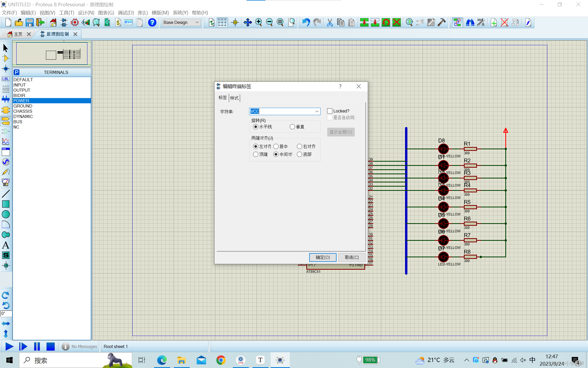This screenshot has width=588, height=368.
Task: Enable the Locked? checkbox
Action: (x=330, y=111)
